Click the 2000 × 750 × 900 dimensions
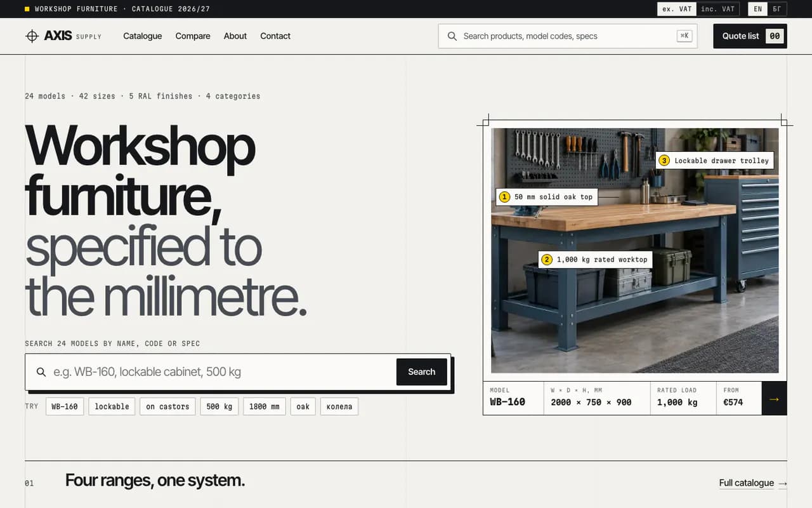Image resolution: width=812 pixels, height=508 pixels. coord(591,402)
